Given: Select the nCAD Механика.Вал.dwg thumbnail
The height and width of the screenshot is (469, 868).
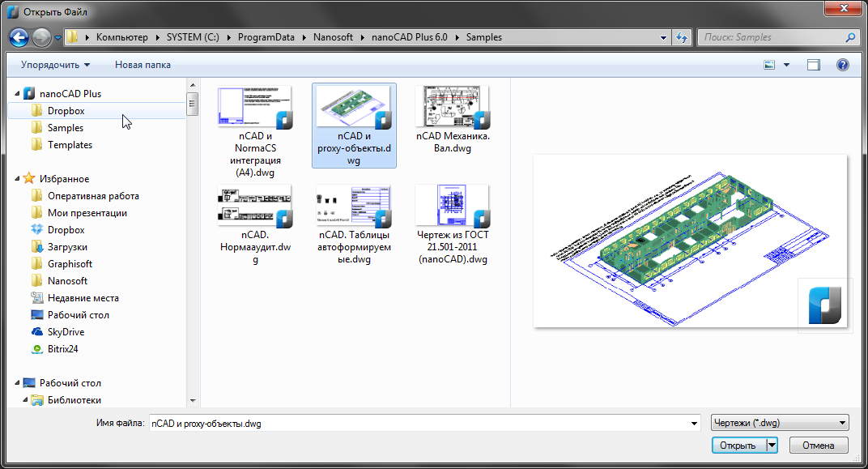Looking at the screenshot, I should (x=451, y=106).
